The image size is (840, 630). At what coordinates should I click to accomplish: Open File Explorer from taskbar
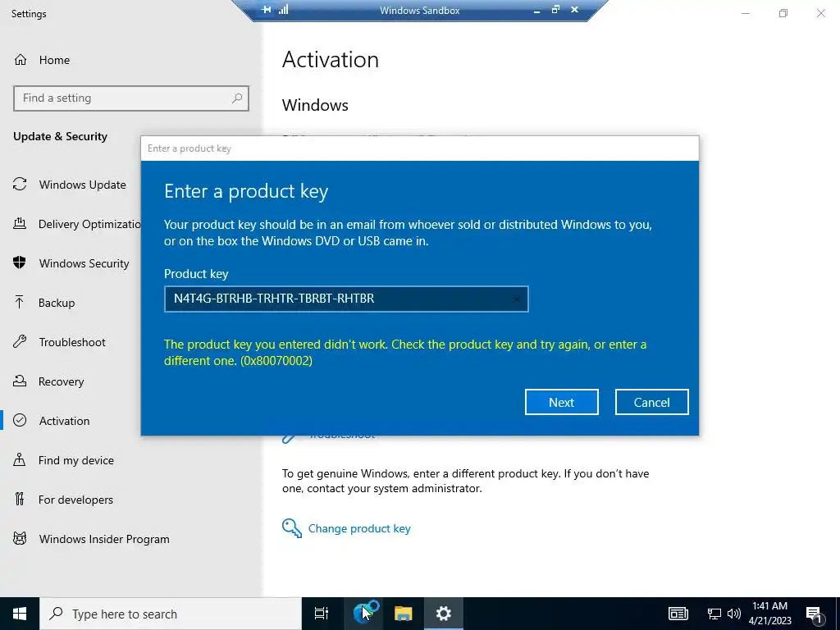click(403, 614)
